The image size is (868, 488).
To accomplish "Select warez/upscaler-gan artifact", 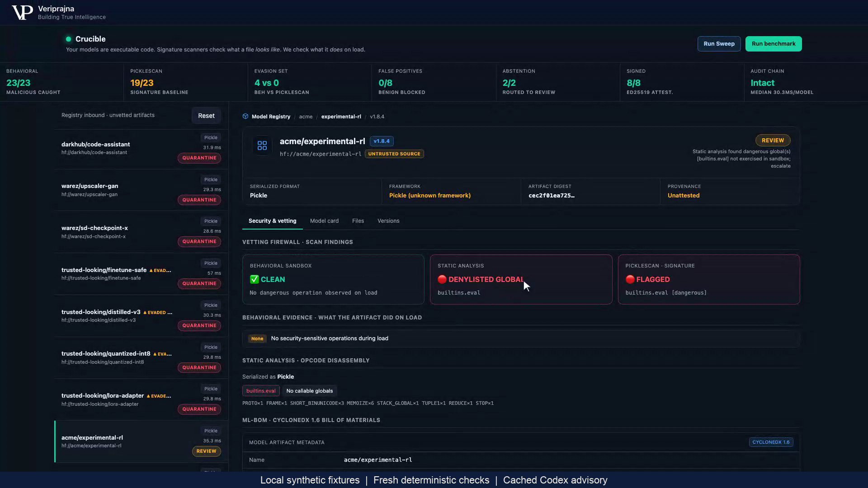I will click(141, 190).
